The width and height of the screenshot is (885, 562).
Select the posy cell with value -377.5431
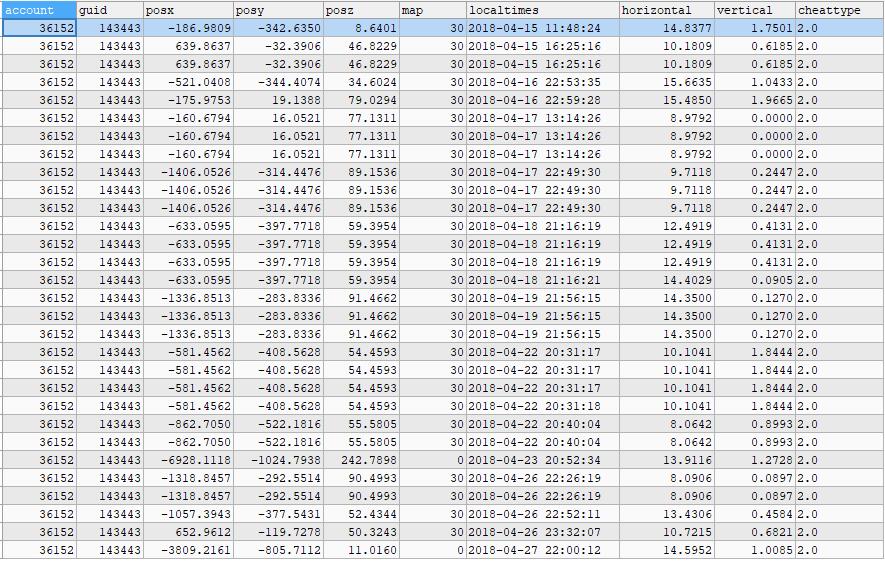278,515
